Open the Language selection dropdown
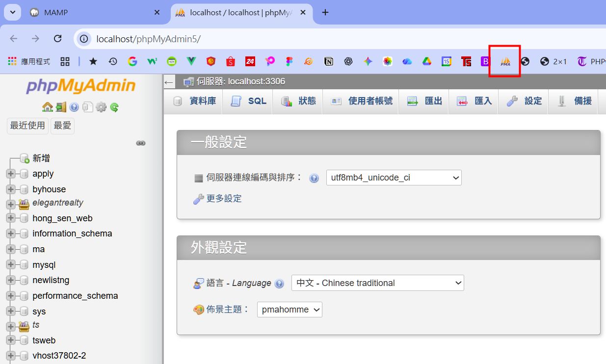 point(377,283)
